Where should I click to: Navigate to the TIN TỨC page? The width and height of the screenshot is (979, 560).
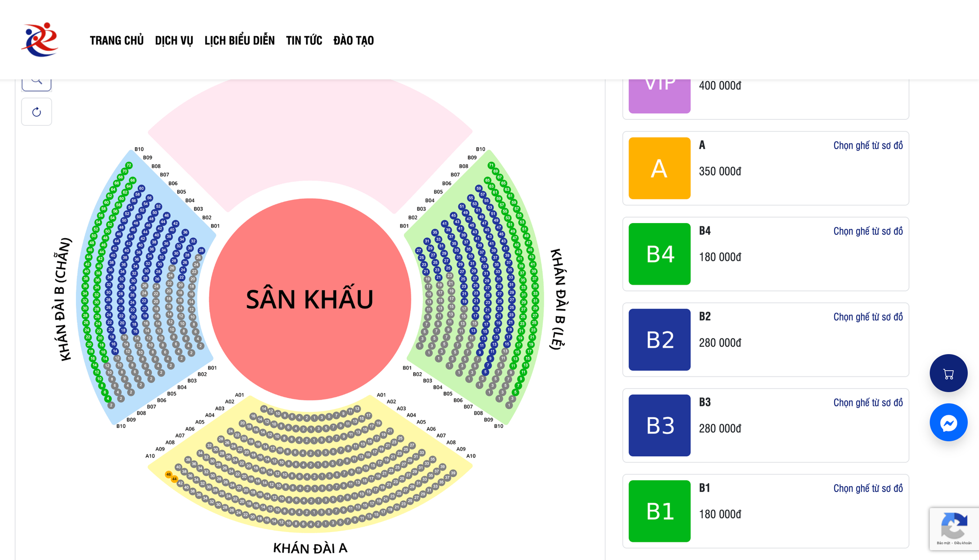pos(304,41)
